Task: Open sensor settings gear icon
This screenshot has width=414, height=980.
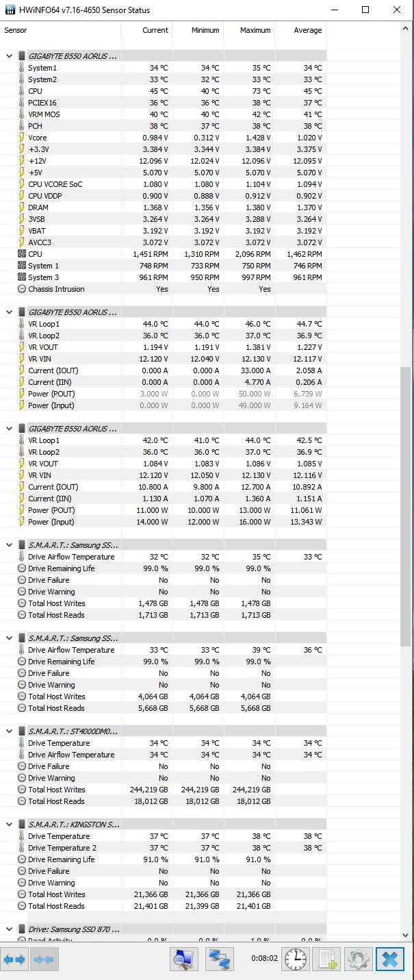Action: (359, 959)
